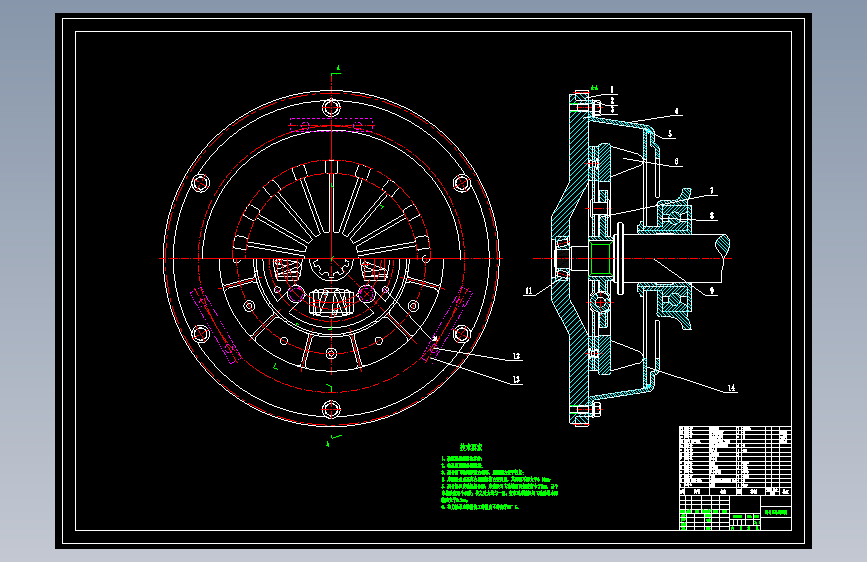
Task: Click the green drawing title cell in title block
Action: pos(776,513)
